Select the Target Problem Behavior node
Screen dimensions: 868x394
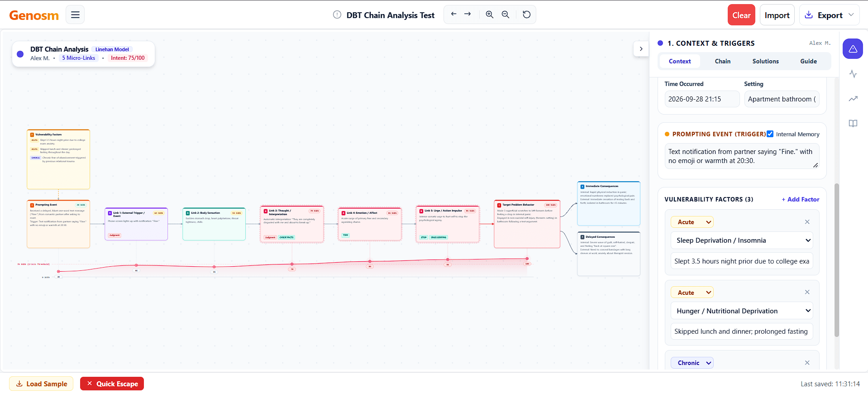527,224
